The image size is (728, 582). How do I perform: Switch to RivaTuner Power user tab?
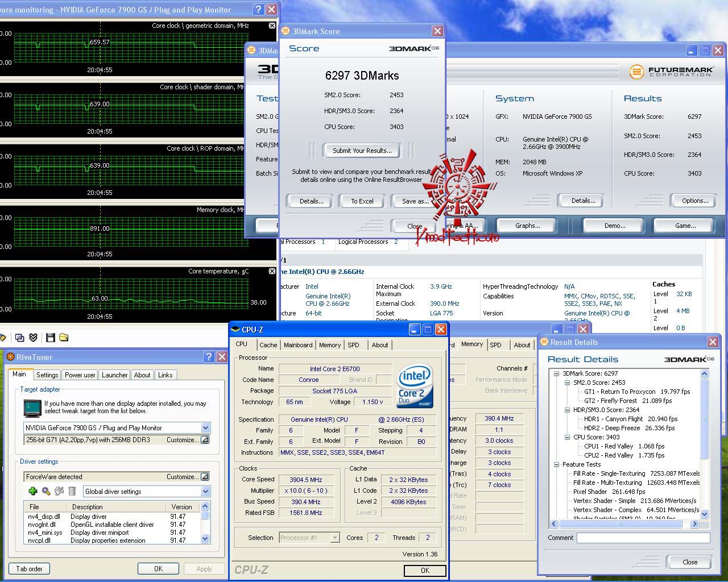(80, 375)
